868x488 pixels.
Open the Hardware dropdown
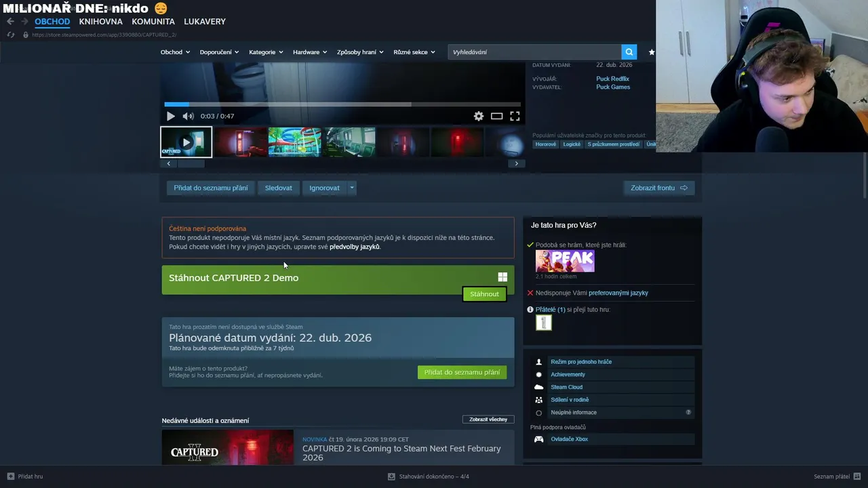pyautogui.click(x=310, y=52)
